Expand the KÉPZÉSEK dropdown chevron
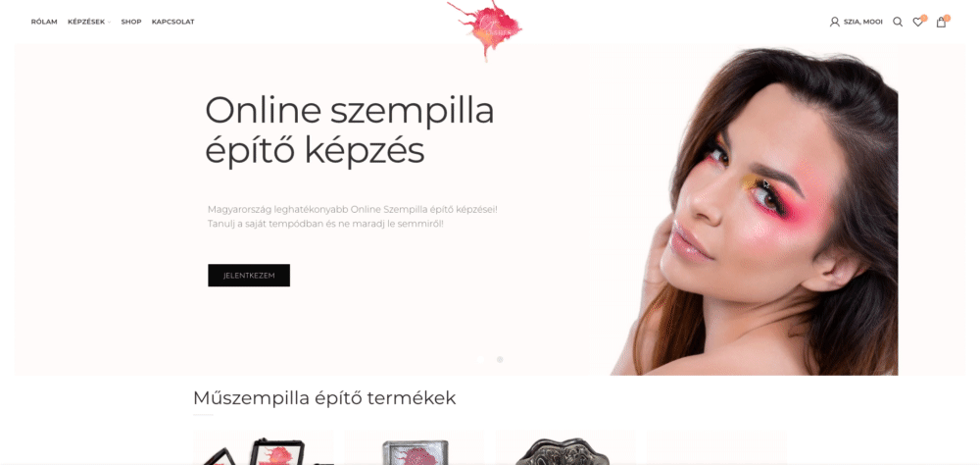The width and height of the screenshot is (980, 465). point(109,23)
